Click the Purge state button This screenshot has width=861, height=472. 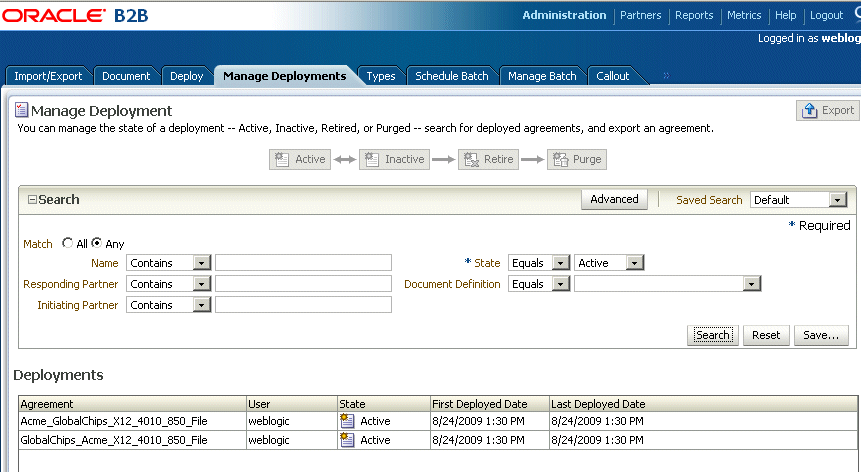[x=577, y=159]
